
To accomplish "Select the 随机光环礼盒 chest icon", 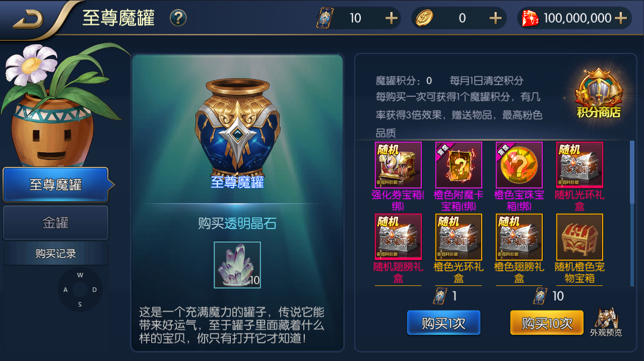I will click(579, 165).
